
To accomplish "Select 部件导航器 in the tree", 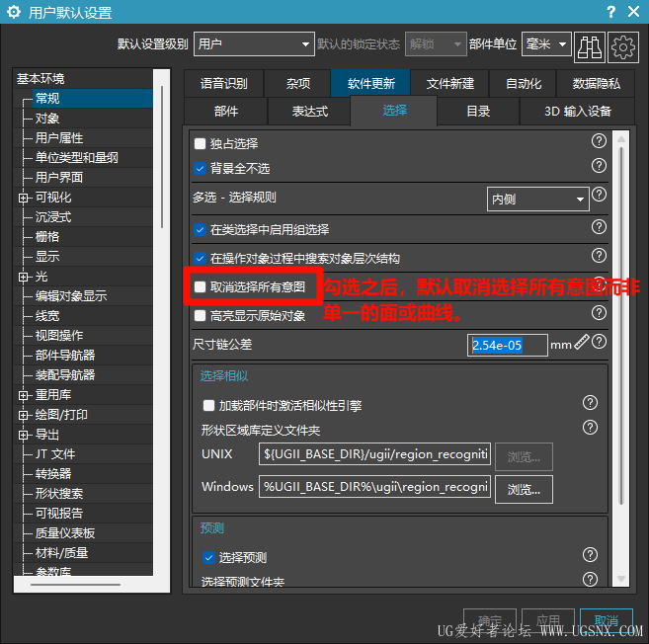I will pyautogui.click(x=65, y=356).
